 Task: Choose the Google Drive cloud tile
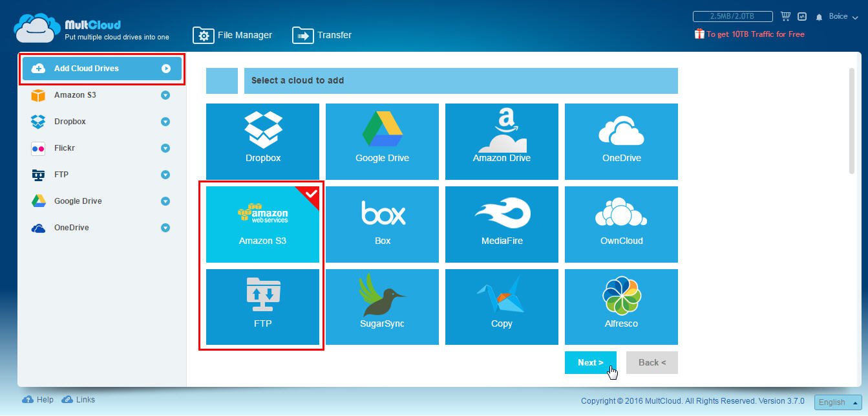coord(382,142)
